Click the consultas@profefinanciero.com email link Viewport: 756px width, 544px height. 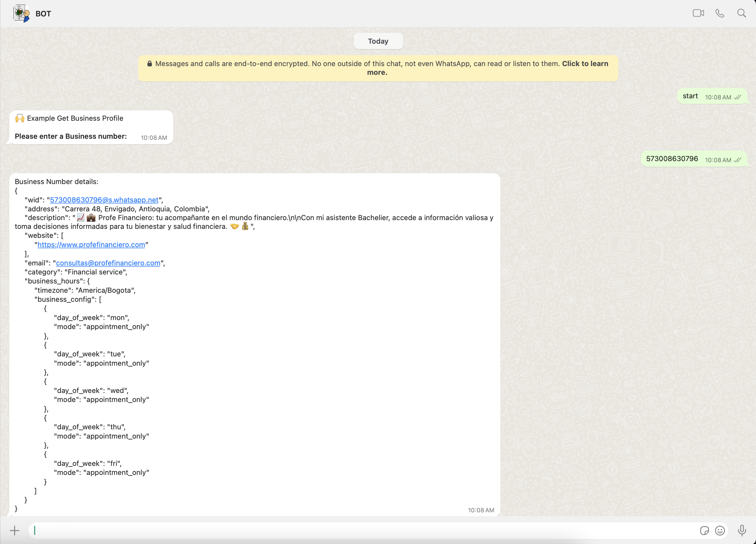tap(108, 263)
